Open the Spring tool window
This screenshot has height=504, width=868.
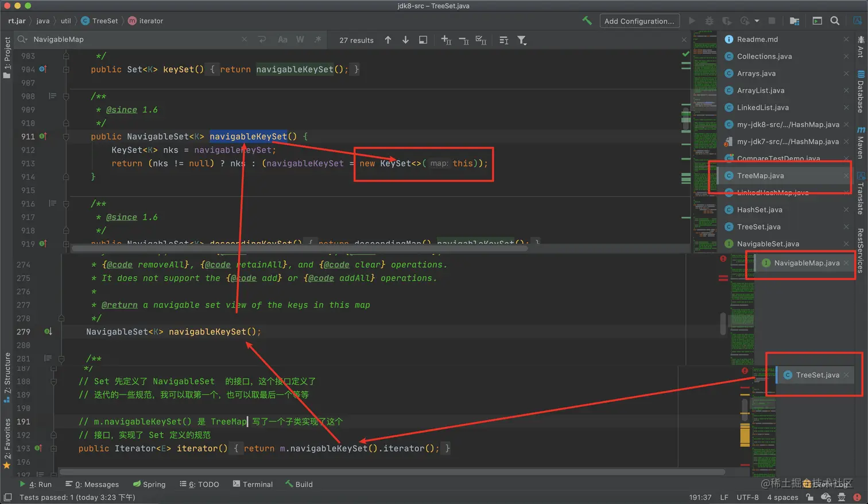pyautogui.click(x=149, y=484)
